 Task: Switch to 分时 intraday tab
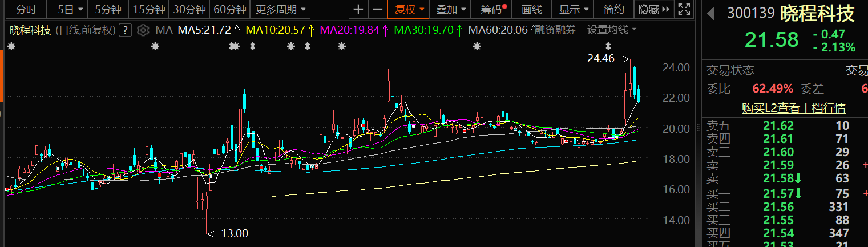26,9
